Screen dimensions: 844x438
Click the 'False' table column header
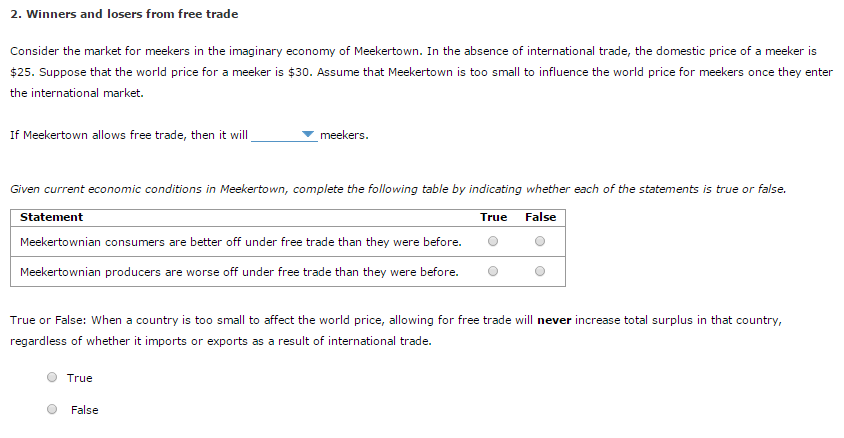[540, 217]
